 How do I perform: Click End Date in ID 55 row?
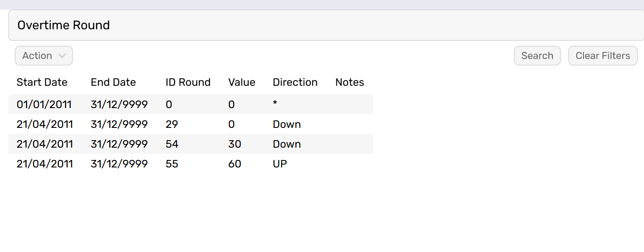click(119, 164)
